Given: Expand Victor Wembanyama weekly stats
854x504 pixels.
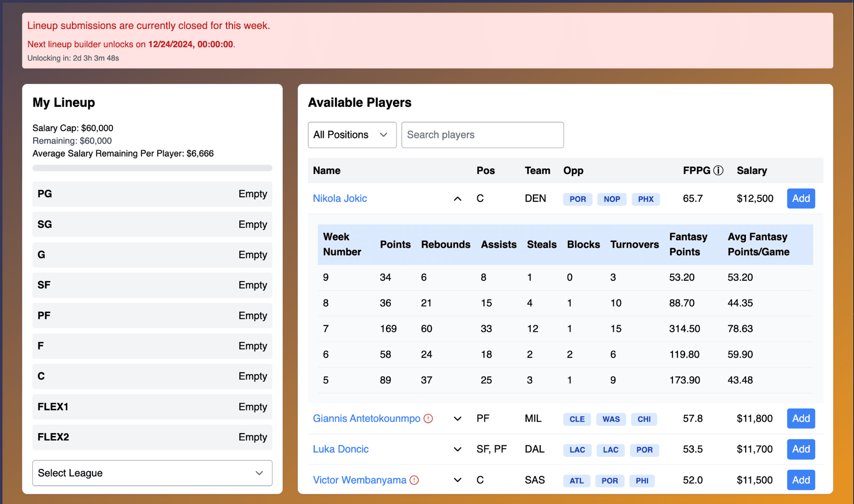Looking at the screenshot, I should (457, 480).
